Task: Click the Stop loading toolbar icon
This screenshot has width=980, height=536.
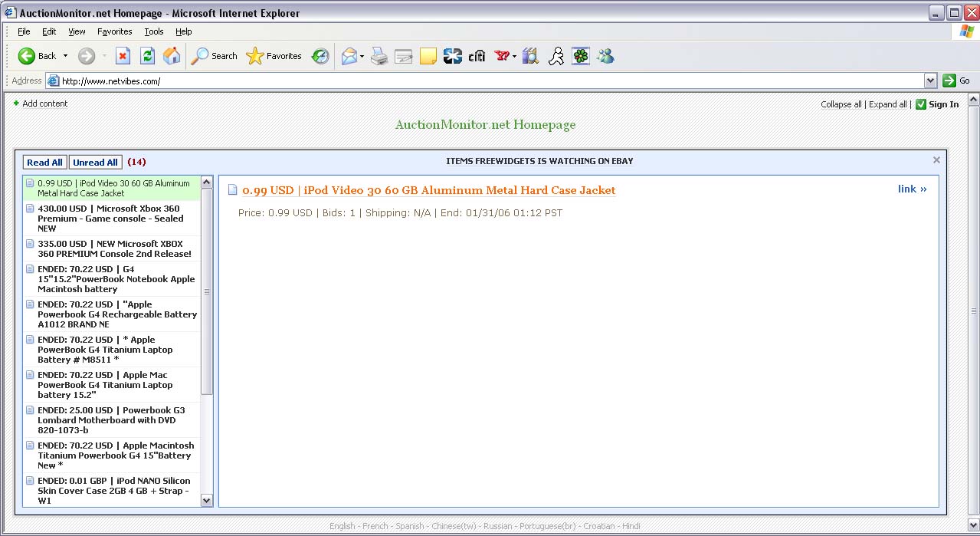Action: click(123, 56)
